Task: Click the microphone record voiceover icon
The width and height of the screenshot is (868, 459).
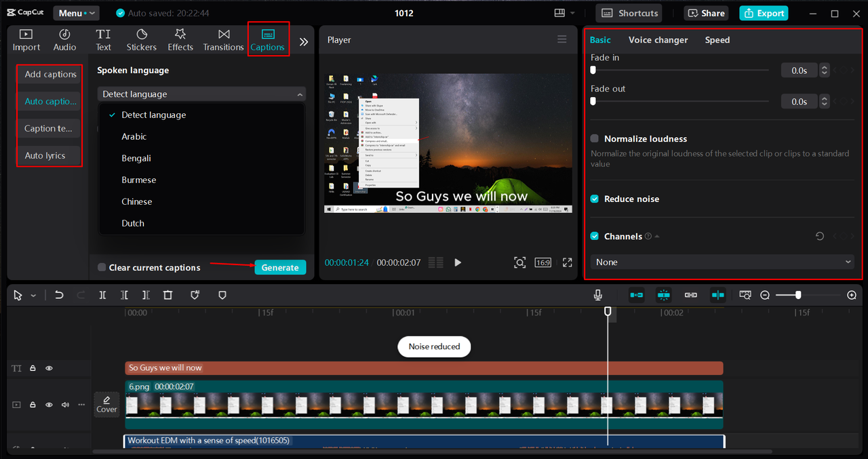Action: [x=597, y=295]
